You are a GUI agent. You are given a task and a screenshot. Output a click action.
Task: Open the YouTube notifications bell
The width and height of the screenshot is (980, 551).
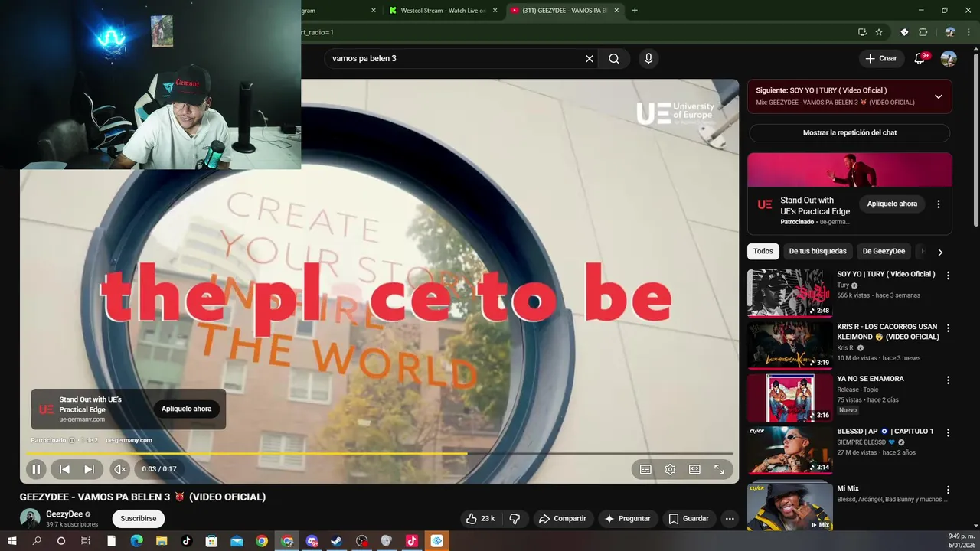point(920,59)
